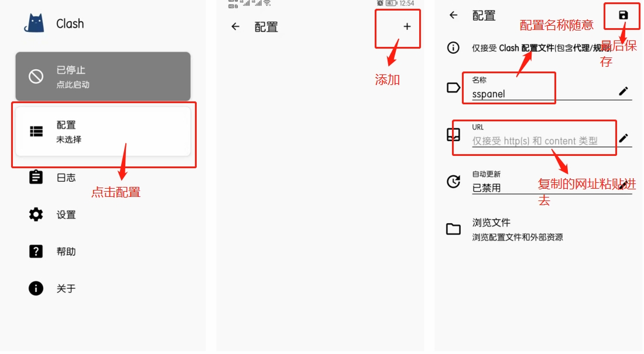This screenshot has width=644, height=354.
Task: Edit the URL field pencil icon
Action: (x=624, y=138)
